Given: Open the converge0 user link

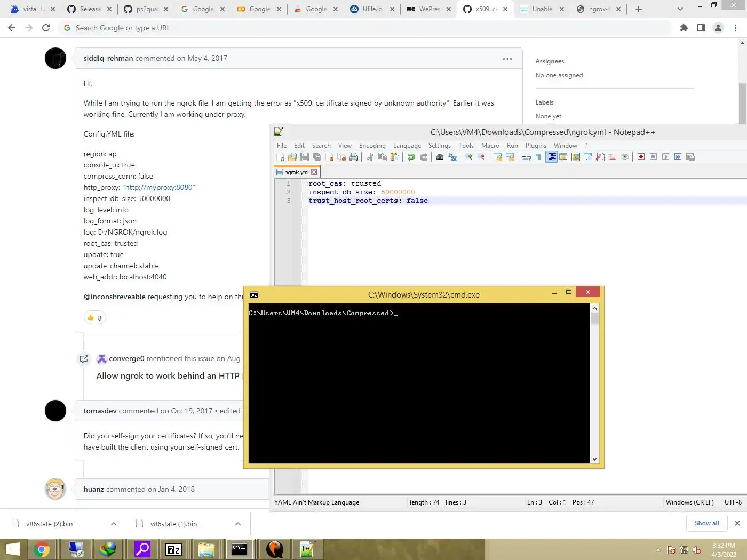Looking at the screenshot, I should 126,359.
